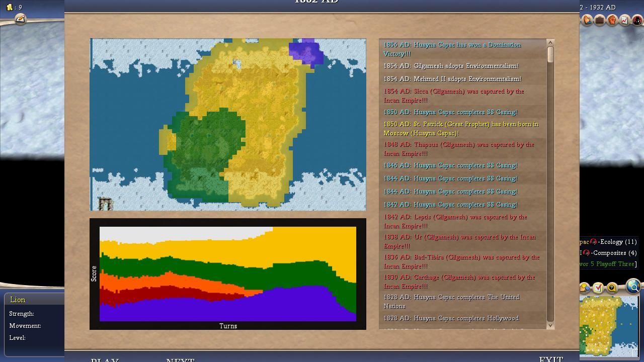The width and height of the screenshot is (644, 362).
Task: Select 1846 AD SS Casing log entry
Action: coord(462,165)
